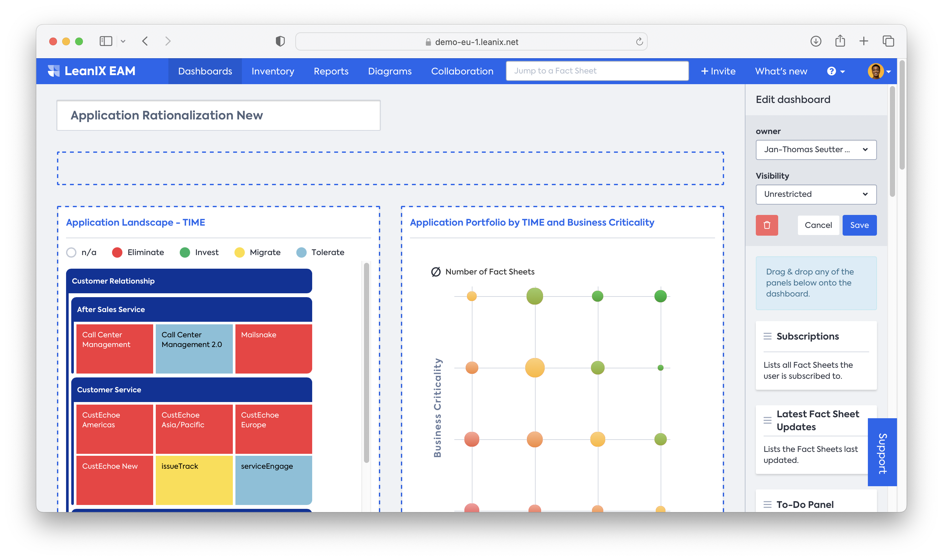Toggle the n/a legend circle

pos(71,252)
